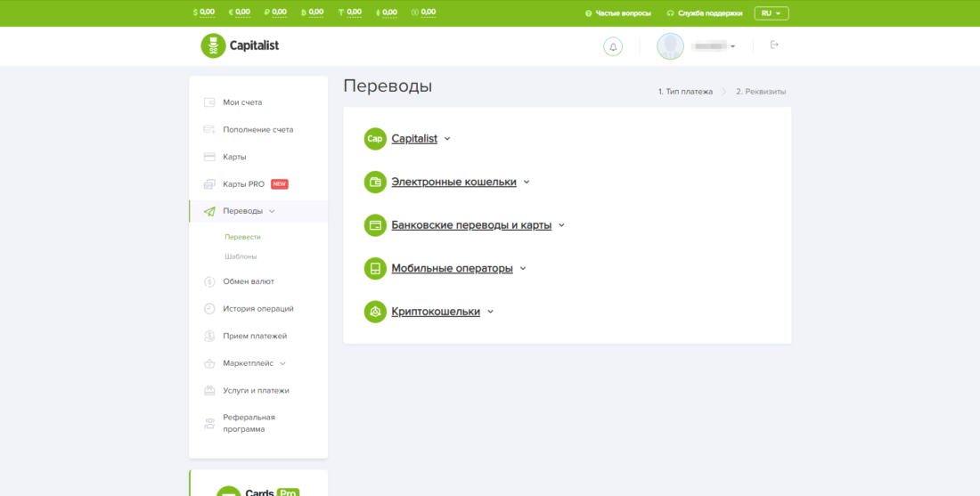Click the notification bell icon
980x496 pixels.
[613, 46]
